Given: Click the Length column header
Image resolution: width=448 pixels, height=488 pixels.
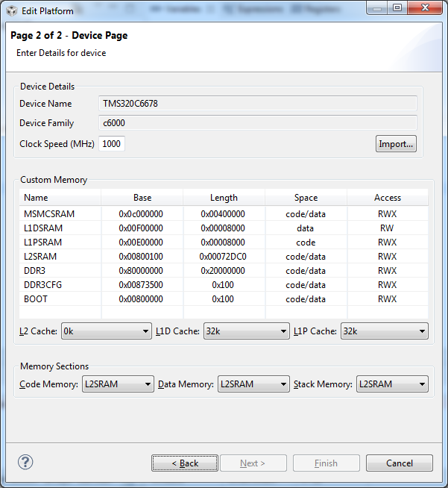Looking at the screenshot, I should [224, 198].
